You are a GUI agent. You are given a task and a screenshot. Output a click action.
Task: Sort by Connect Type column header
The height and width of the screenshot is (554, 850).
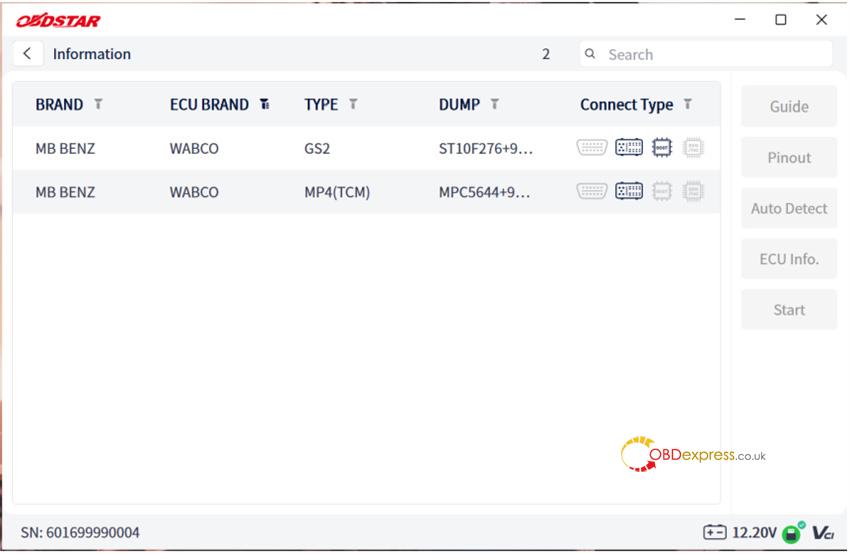(627, 104)
